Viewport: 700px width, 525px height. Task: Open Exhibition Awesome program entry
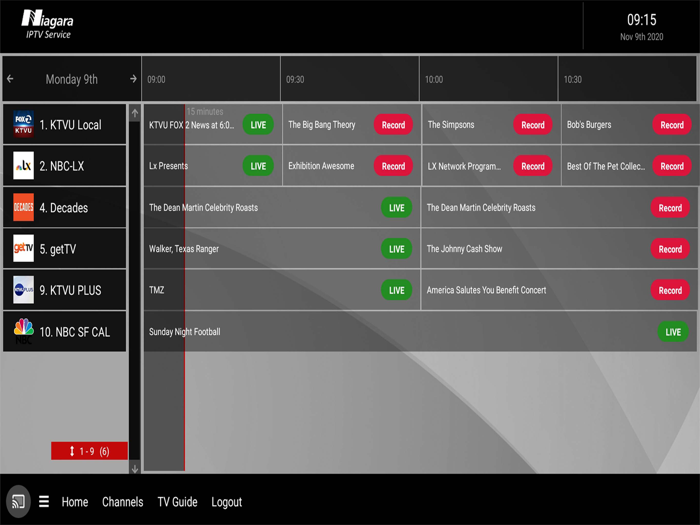point(351,166)
